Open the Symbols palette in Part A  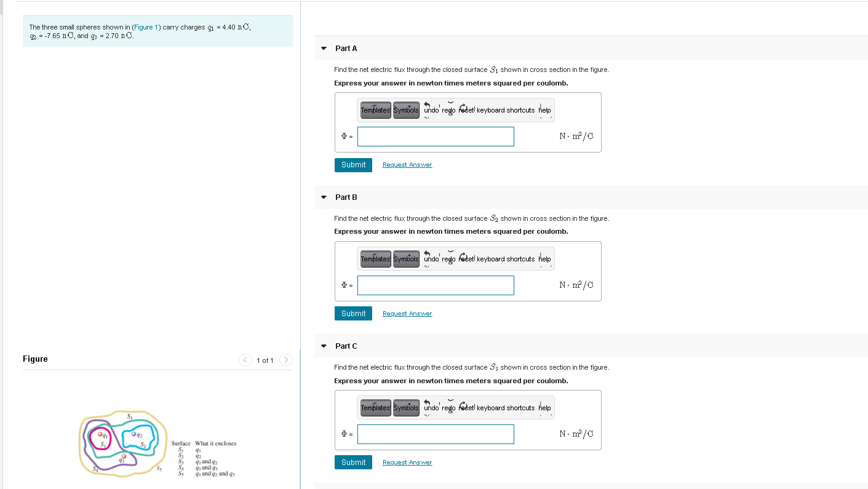pos(406,110)
